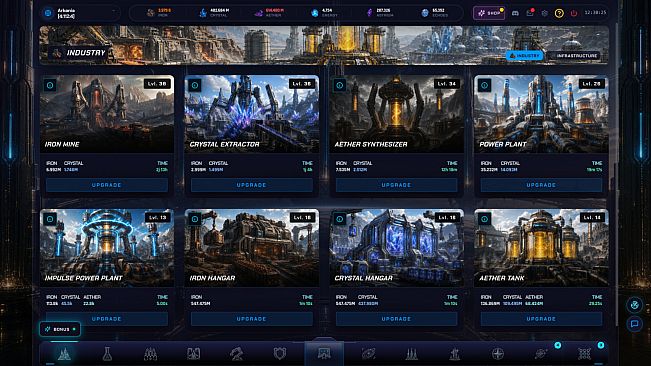Select the highlighted monitor icon in bottom bar

[324, 354]
